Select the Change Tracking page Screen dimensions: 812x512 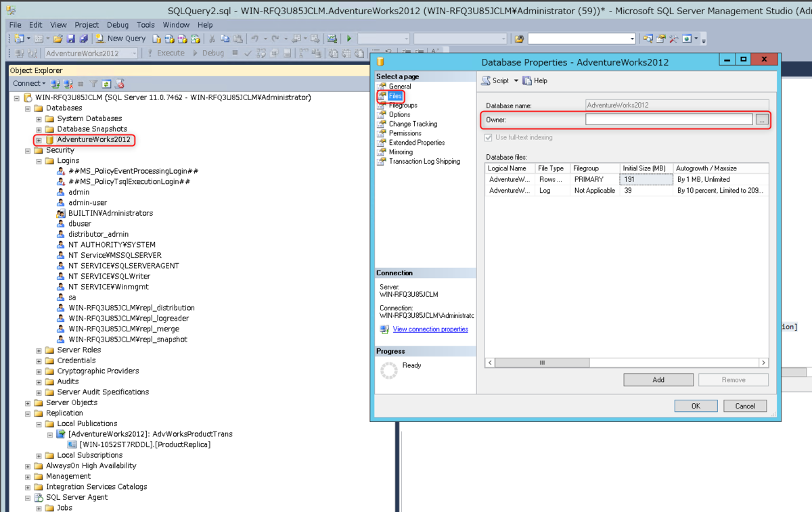pyautogui.click(x=413, y=124)
